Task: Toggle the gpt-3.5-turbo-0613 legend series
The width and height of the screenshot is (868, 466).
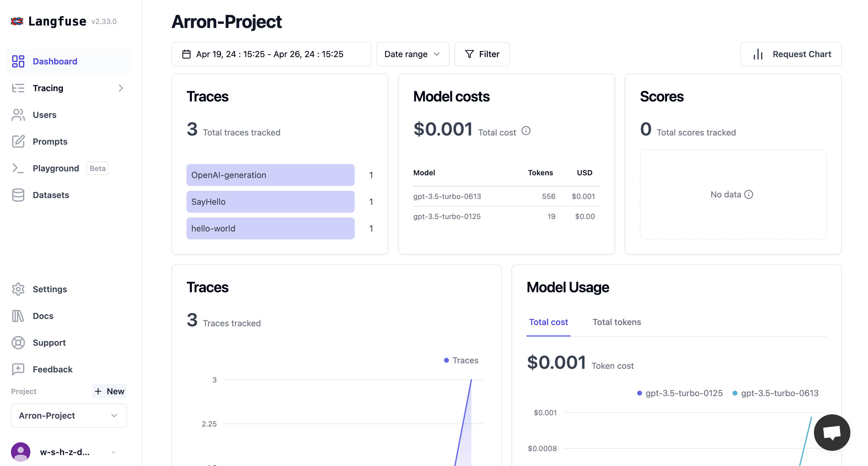Action: click(775, 393)
